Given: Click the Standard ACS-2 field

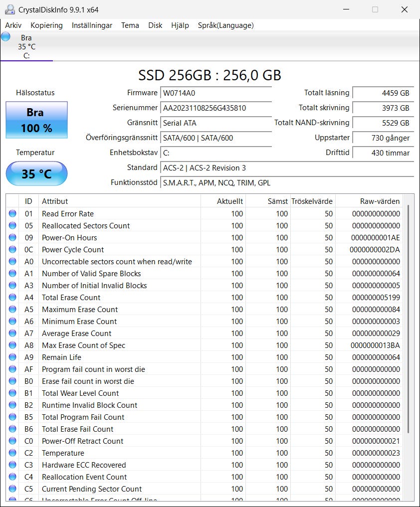Looking at the screenshot, I should tap(287, 168).
